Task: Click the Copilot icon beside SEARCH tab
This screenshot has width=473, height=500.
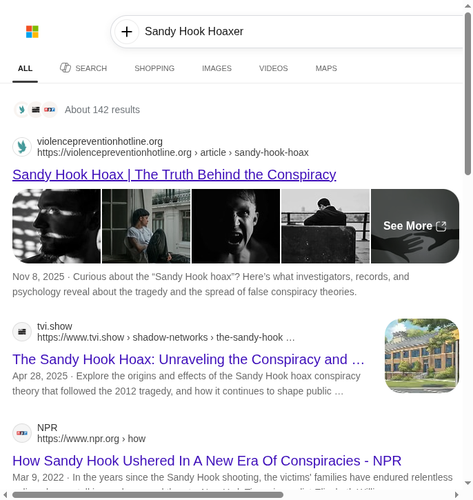Action: (65, 68)
